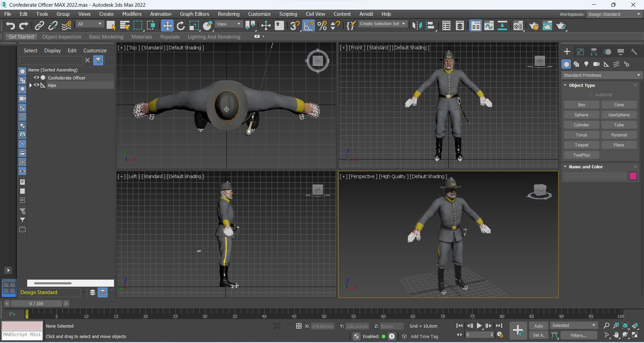The image size is (644, 343).
Task: Toggle visibility of Hips object
Action: coord(37,85)
